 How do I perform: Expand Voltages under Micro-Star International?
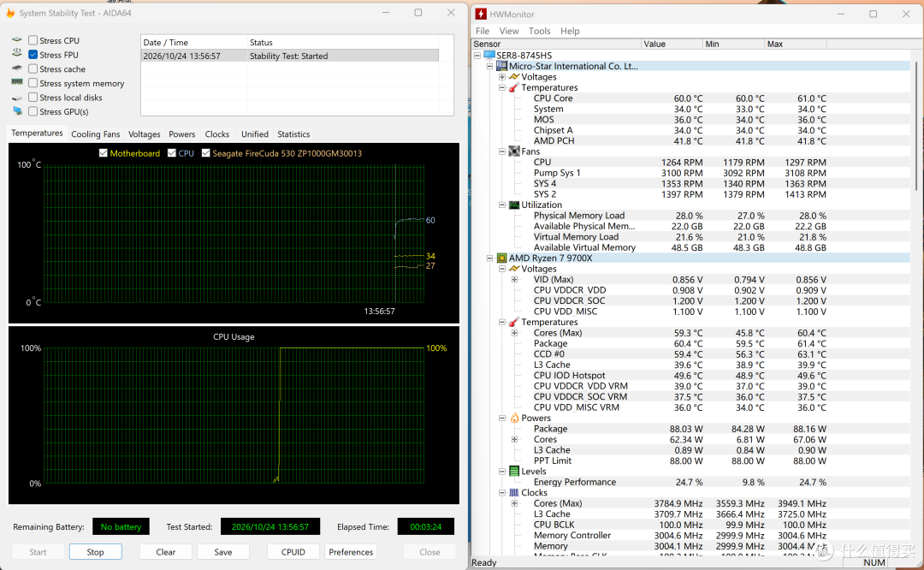502,77
